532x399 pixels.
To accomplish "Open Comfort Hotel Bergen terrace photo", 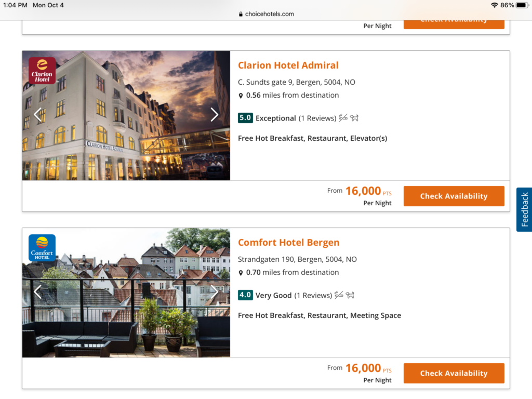I will click(x=126, y=292).
